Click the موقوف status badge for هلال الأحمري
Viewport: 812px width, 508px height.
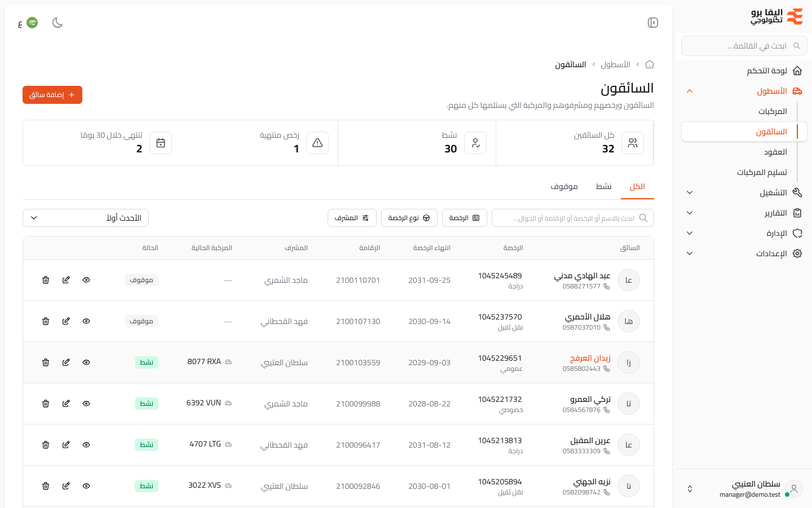(x=141, y=321)
